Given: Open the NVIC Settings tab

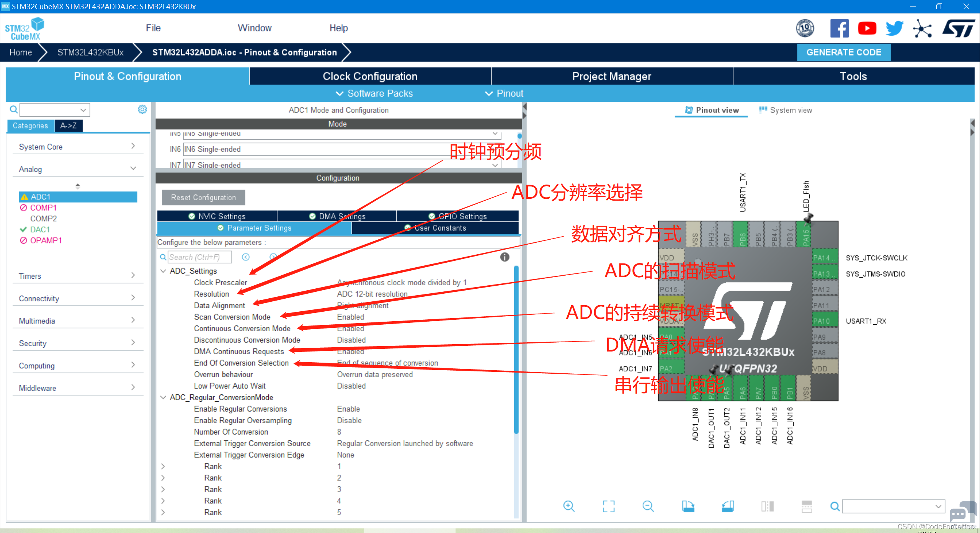Looking at the screenshot, I should tap(217, 216).
